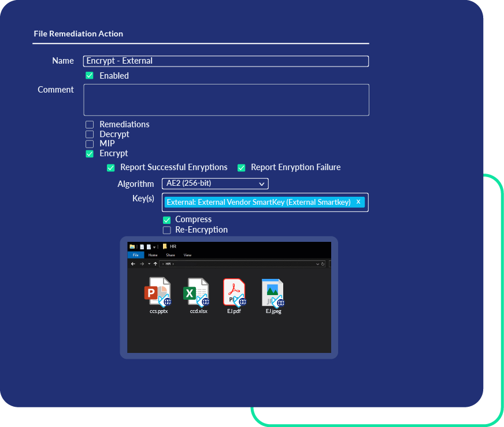Open the ccs.pptx PowerPoint file
This screenshot has width=504, height=427.
[x=158, y=292]
